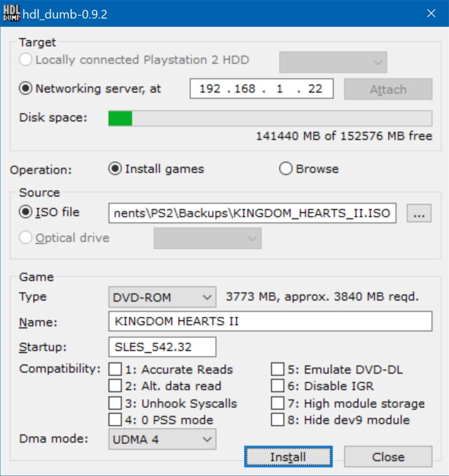Select the "Networking server, at" target option
The image size is (449, 476).
point(26,88)
